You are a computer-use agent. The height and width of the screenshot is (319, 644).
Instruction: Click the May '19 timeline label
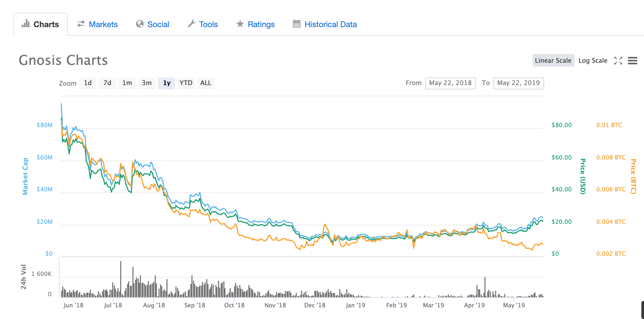(514, 305)
